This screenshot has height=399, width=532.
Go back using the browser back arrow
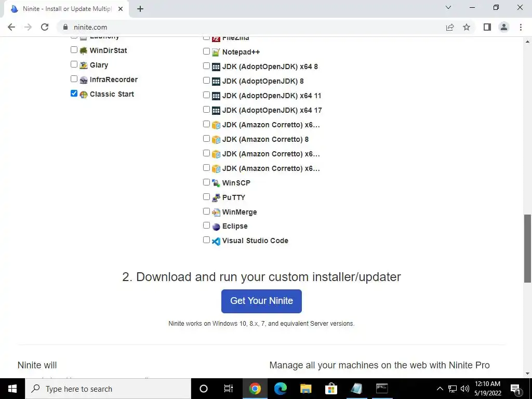11,27
